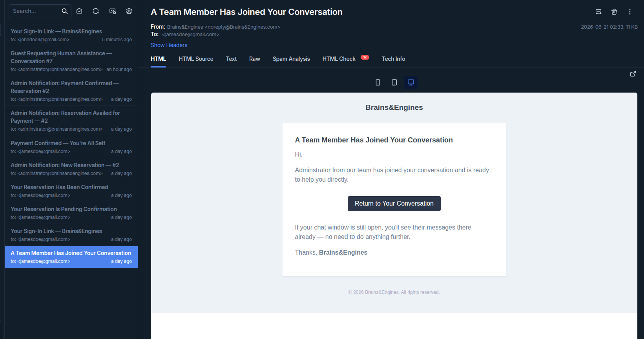
Task: Open the Spam Analysis tab
Action: (291, 59)
